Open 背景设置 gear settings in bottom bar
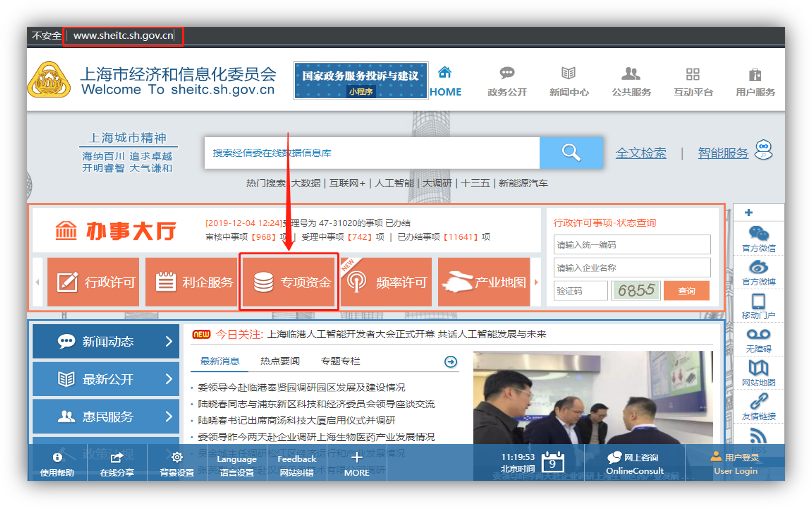 177,461
